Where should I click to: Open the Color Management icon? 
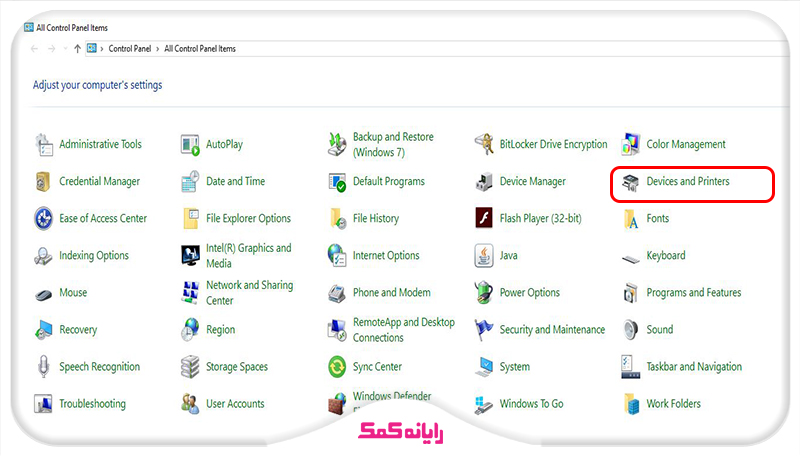tap(631, 144)
